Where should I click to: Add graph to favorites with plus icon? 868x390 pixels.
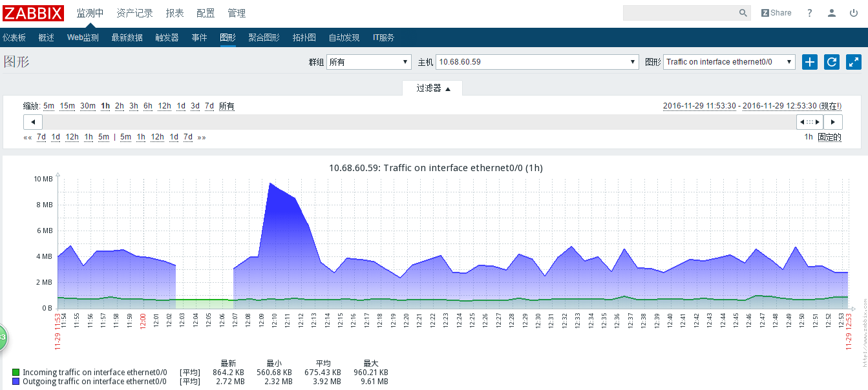click(x=810, y=62)
